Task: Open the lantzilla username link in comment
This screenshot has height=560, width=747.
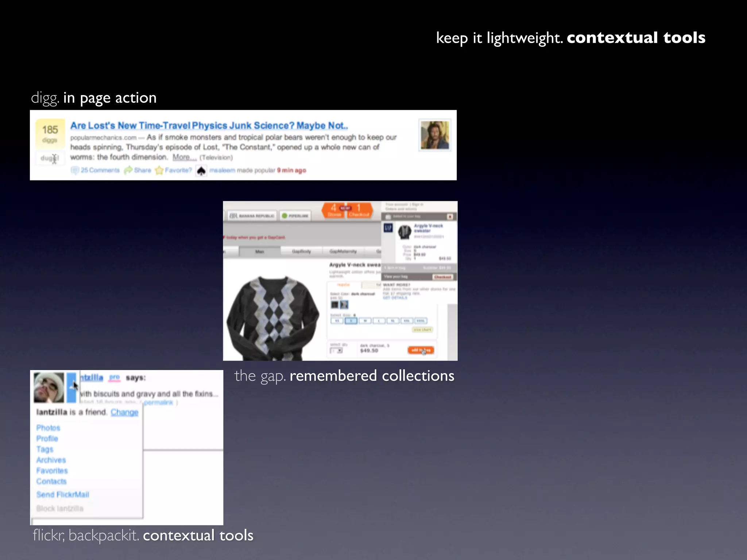Action: point(92,378)
